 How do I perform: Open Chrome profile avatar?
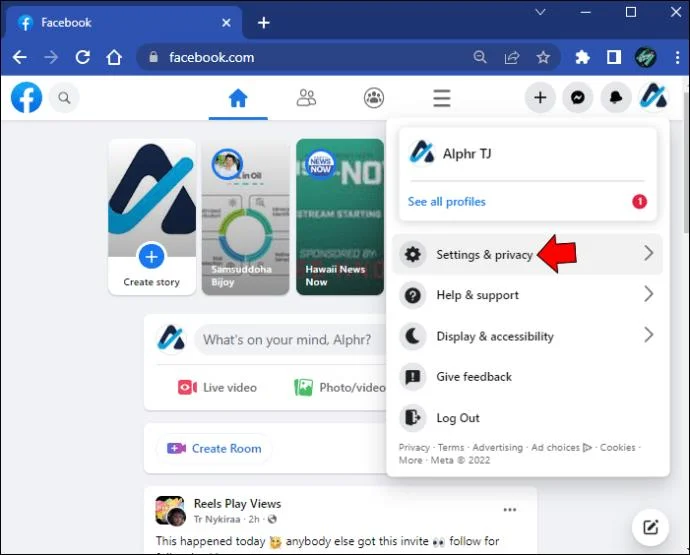(646, 57)
